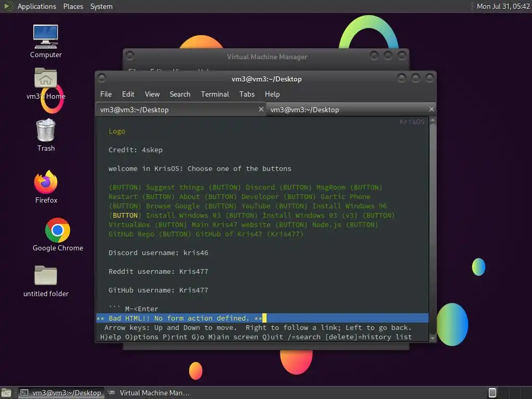Open the Places menu
532x399 pixels.
[x=73, y=6]
